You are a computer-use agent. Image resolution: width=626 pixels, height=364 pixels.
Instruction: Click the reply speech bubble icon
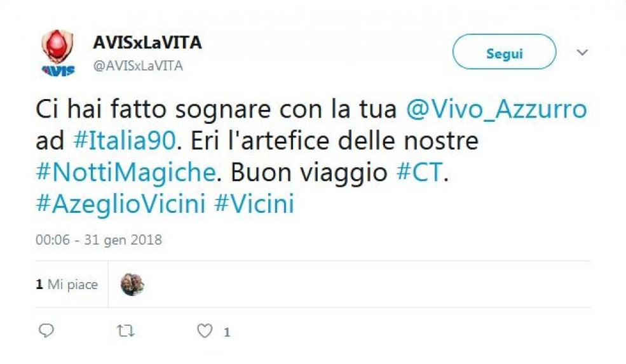(x=46, y=330)
